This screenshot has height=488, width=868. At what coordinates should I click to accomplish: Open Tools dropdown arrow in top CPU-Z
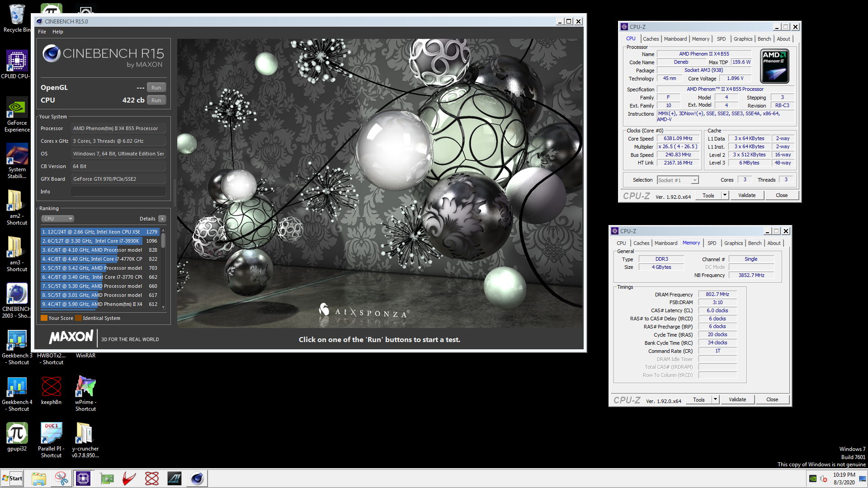pos(725,196)
